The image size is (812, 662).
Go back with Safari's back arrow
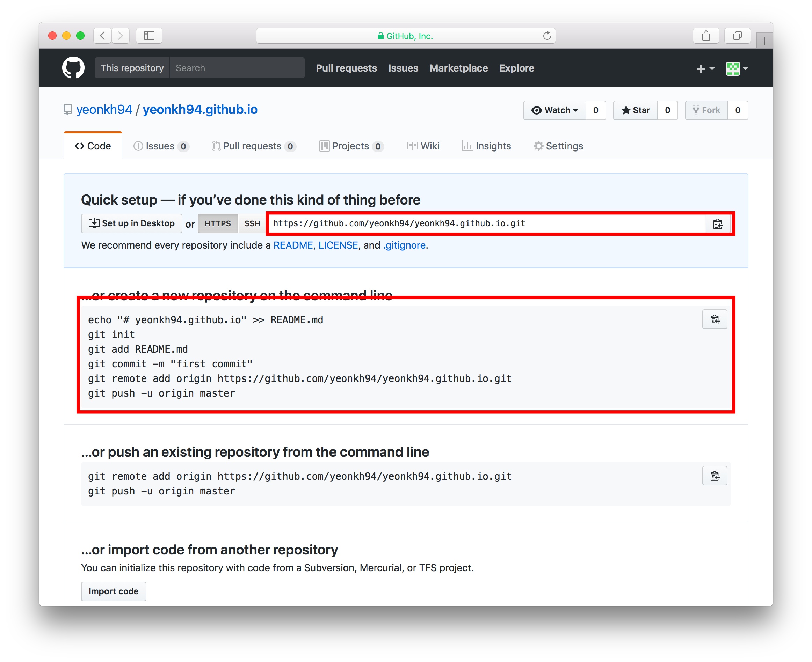click(102, 36)
